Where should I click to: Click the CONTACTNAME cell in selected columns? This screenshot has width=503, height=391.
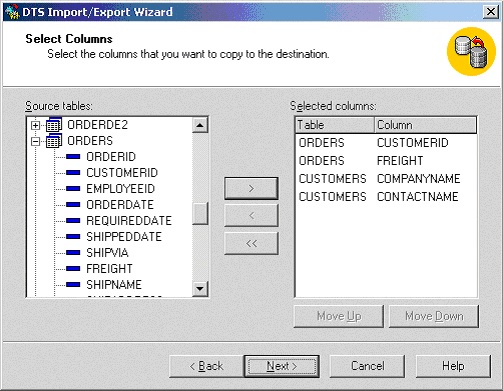[x=418, y=197]
